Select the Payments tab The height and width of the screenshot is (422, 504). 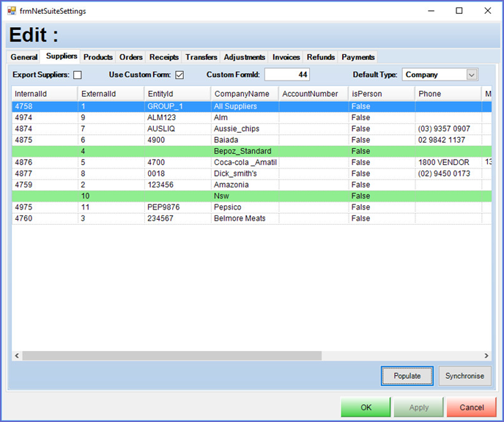[x=357, y=57]
